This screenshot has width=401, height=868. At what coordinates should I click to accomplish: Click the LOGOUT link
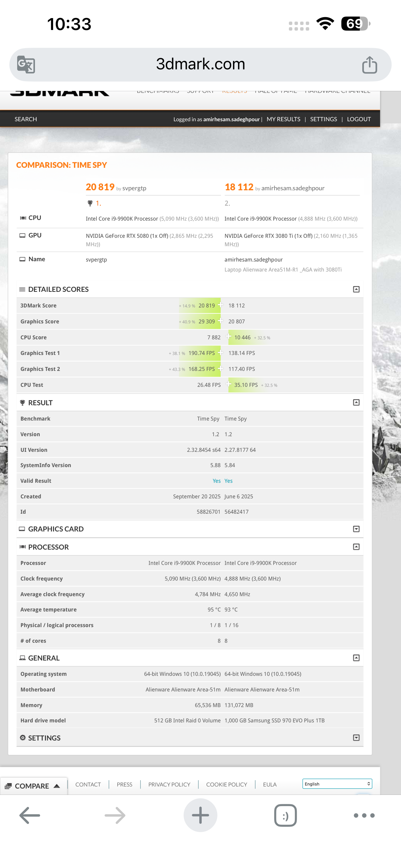pos(359,119)
